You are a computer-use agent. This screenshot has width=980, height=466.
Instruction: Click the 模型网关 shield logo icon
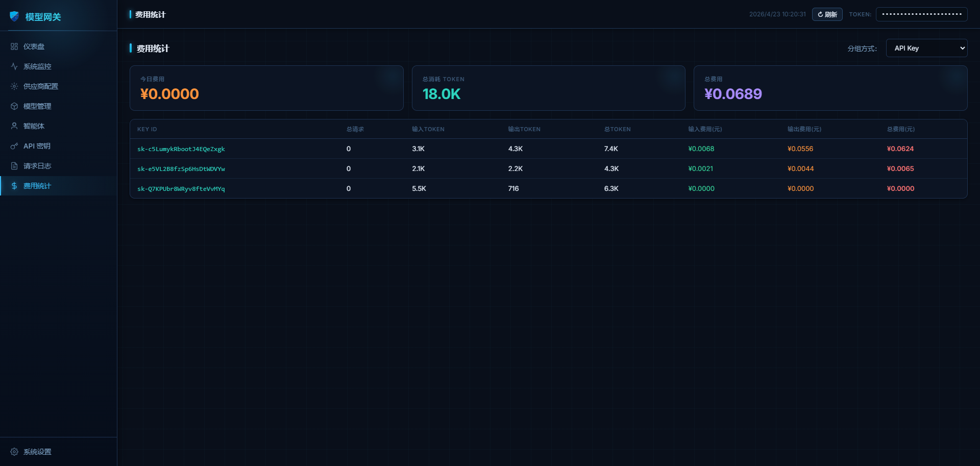pos(14,16)
